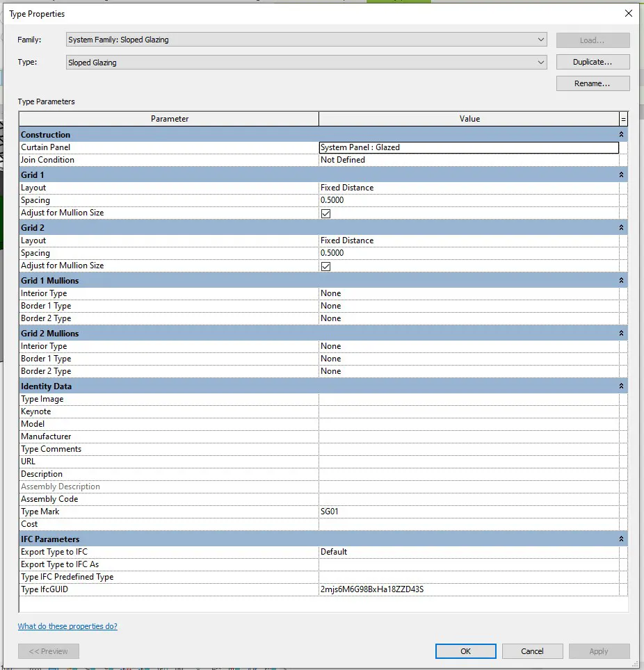Click the Model value cell

point(469,424)
